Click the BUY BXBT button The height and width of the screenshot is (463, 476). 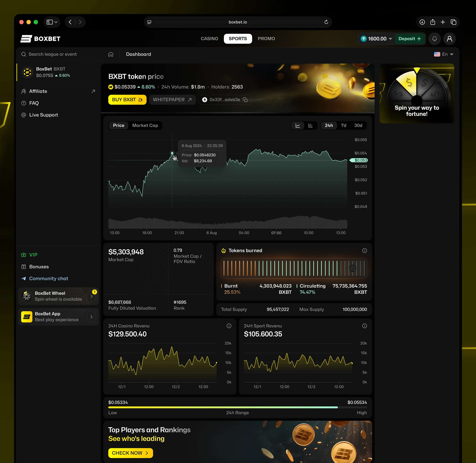tap(127, 100)
